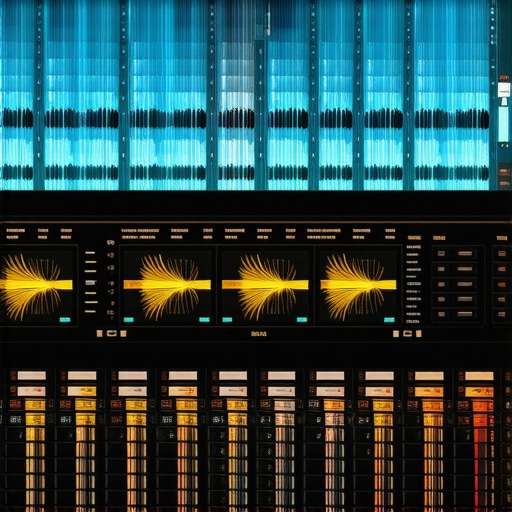Click the small orange icon beside the sixth channel's top name field
Screen dimensions: 512x512
pyautogui.click(x=264, y=376)
